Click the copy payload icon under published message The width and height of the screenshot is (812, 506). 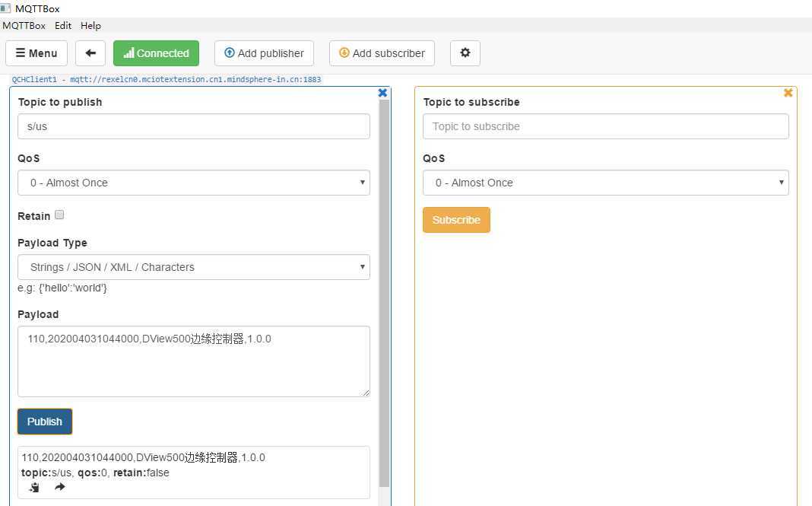[x=34, y=487]
